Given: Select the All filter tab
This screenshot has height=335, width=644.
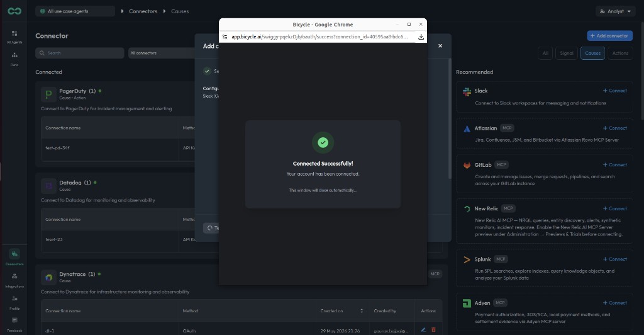Looking at the screenshot, I should click(x=545, y=53).
